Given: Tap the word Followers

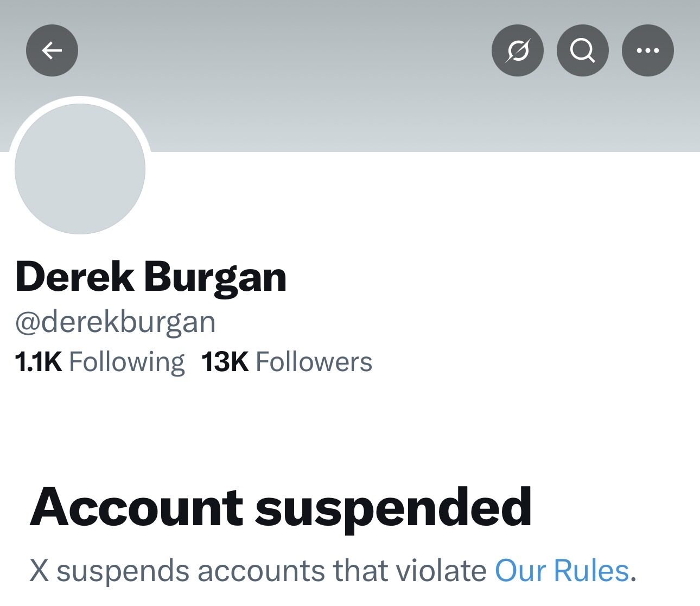Looking at the screenshot, I should tap(314, 362).
